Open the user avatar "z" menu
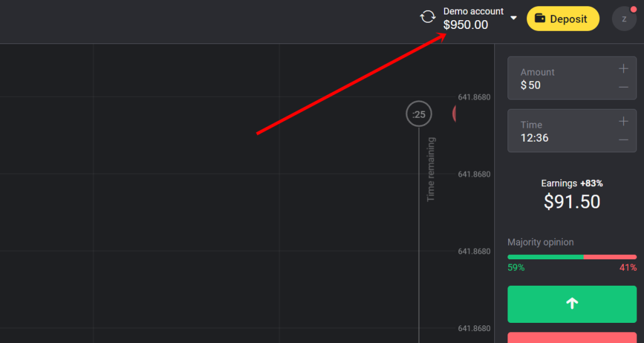Viewport: 644px width, 343px height. click(624, 19)
